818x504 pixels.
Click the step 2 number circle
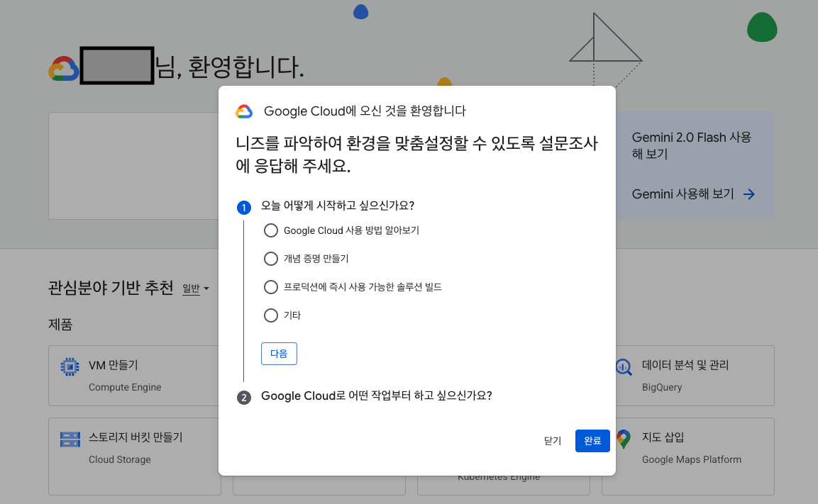(243, 398)
